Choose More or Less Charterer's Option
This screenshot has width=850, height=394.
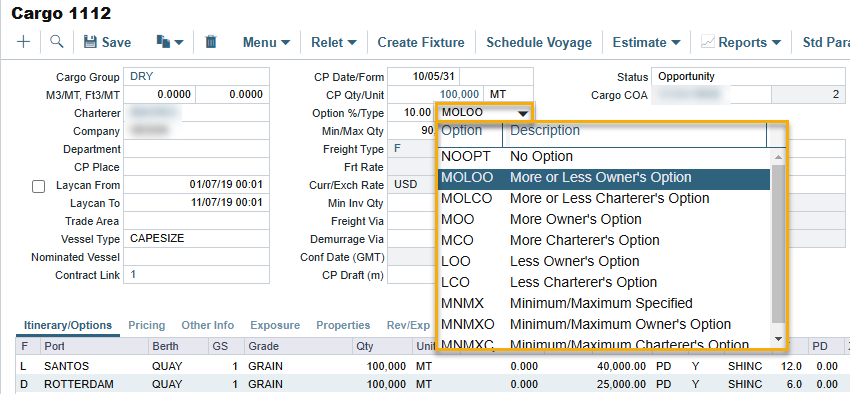604,198
